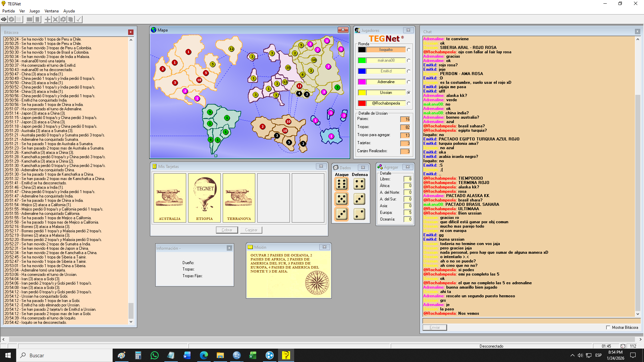Select the Etiopia balloon card
Screen dimensions: 644x362
pos(204,197)
